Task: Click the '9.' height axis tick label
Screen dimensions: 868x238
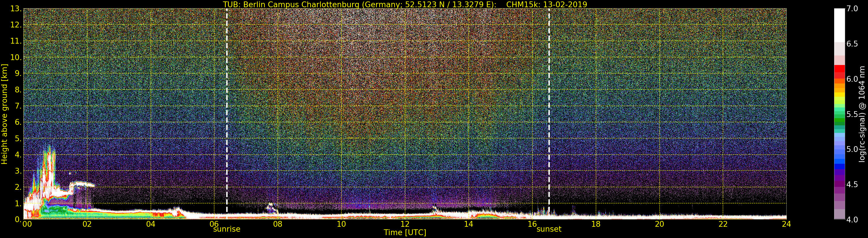Action: pos(18,73)
